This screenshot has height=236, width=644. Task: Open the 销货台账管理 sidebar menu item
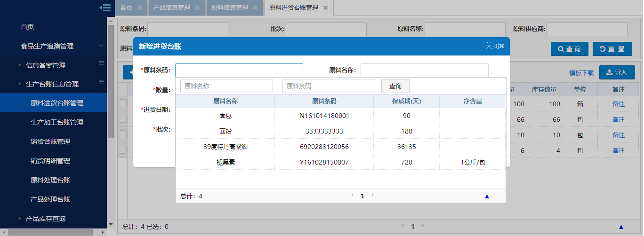click(x=50, y=142)
